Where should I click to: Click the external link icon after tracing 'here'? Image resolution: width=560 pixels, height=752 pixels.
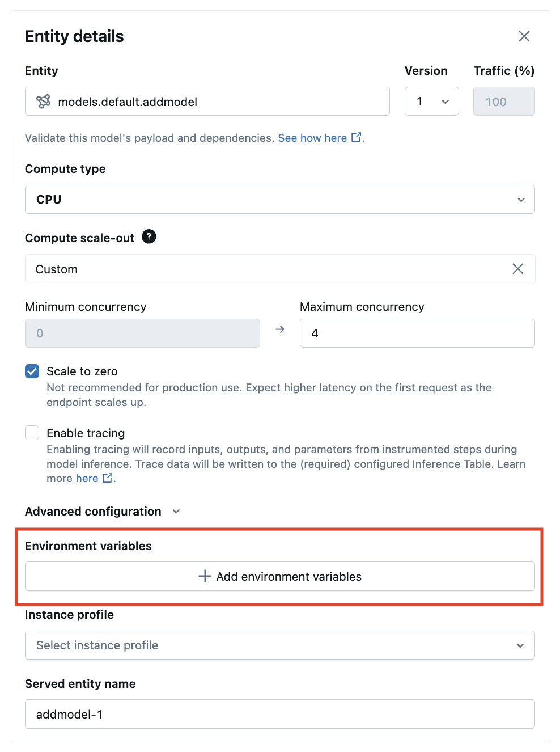[107, 478]
